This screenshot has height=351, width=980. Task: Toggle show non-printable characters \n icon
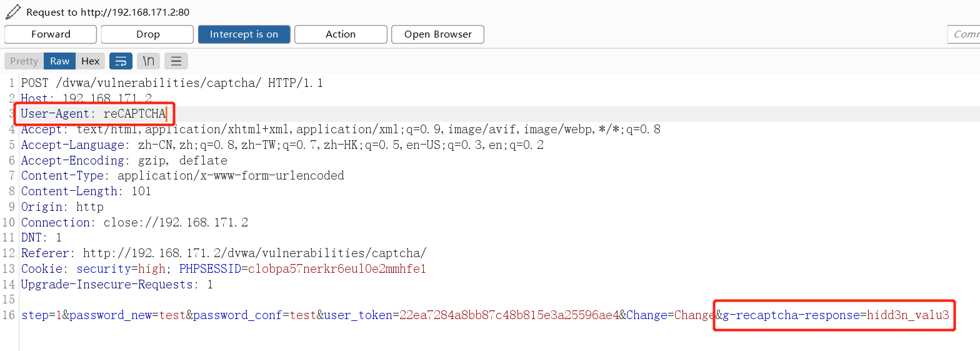(x=148, y=61)
